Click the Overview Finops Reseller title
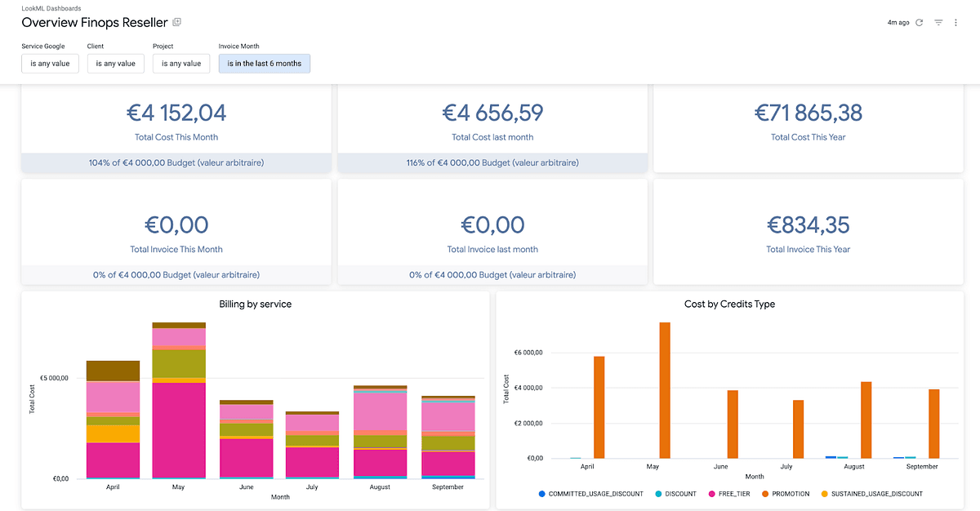 [94, 23]
